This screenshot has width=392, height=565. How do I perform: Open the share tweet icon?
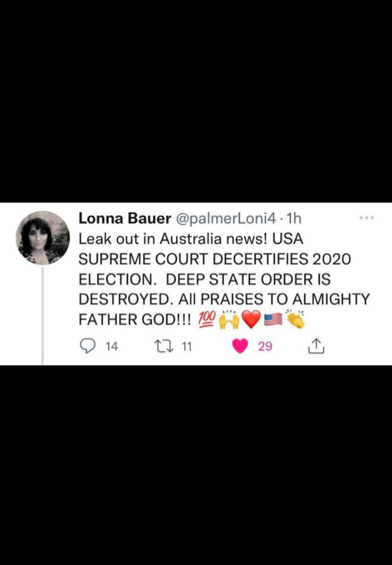316,347
